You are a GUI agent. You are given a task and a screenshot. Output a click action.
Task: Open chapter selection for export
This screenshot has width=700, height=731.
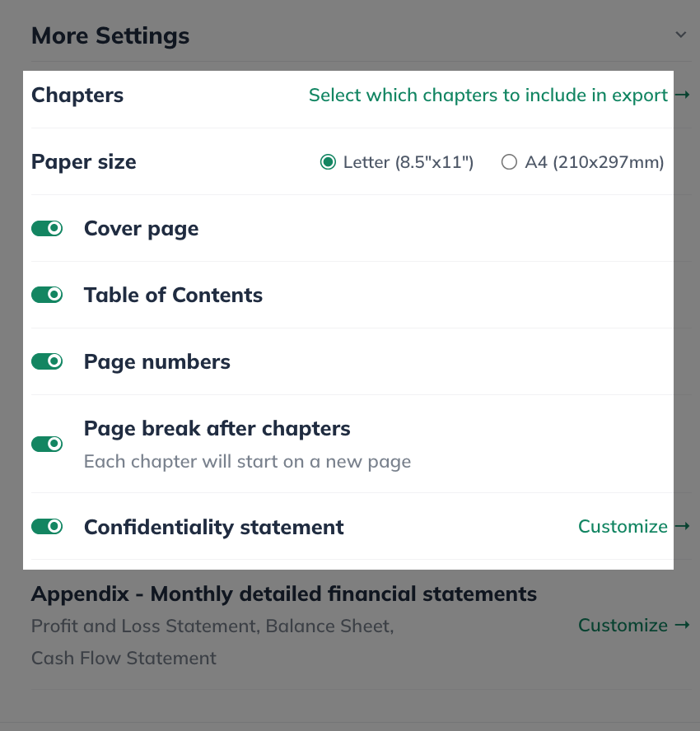pos(488,95)
